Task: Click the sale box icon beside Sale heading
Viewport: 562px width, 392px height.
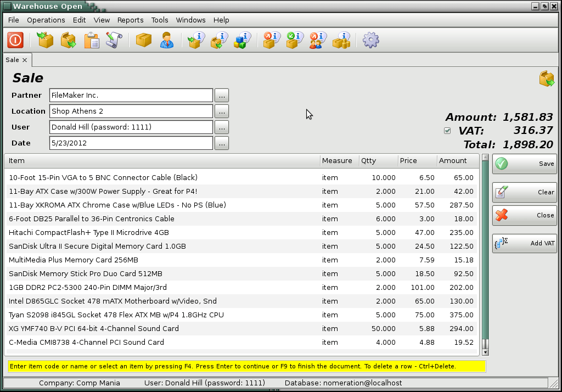Action: 547,78
